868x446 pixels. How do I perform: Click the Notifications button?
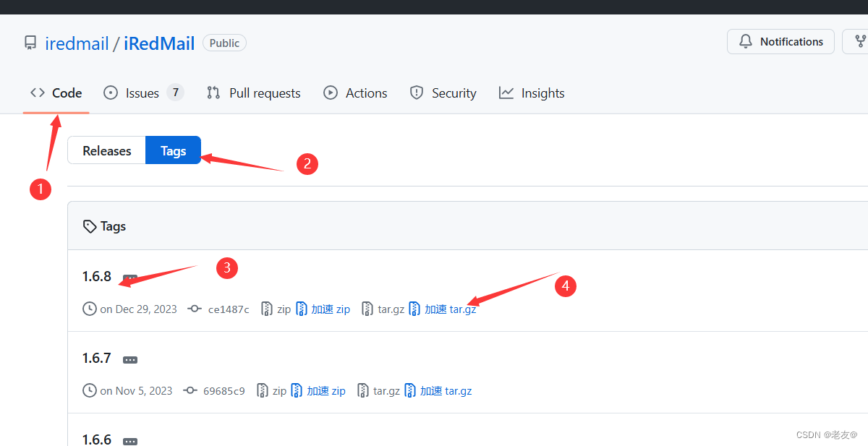click(x=780, y=42)
